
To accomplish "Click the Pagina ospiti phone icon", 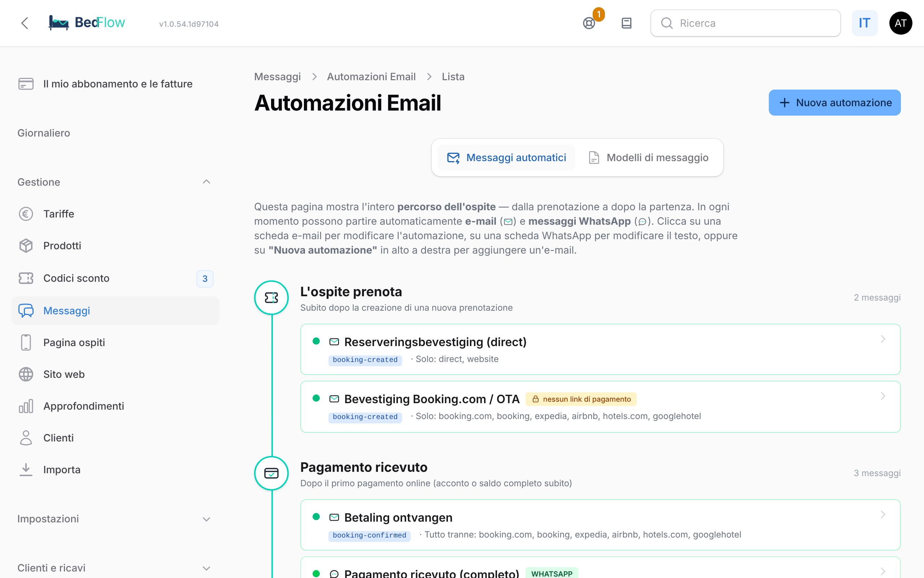I will (x=26, y=342).
